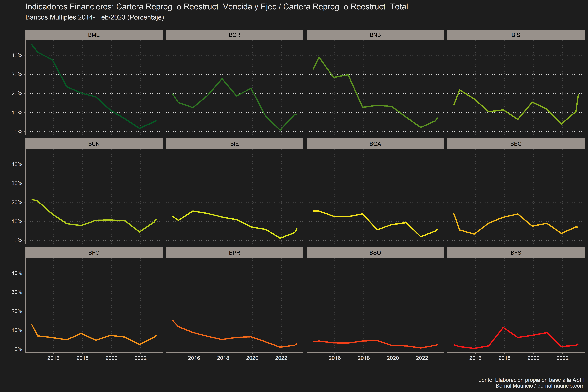The width and height of the screenshot is (588, 392).
Task: Click the BIE facet panel header
Action: tap(235, 144)
